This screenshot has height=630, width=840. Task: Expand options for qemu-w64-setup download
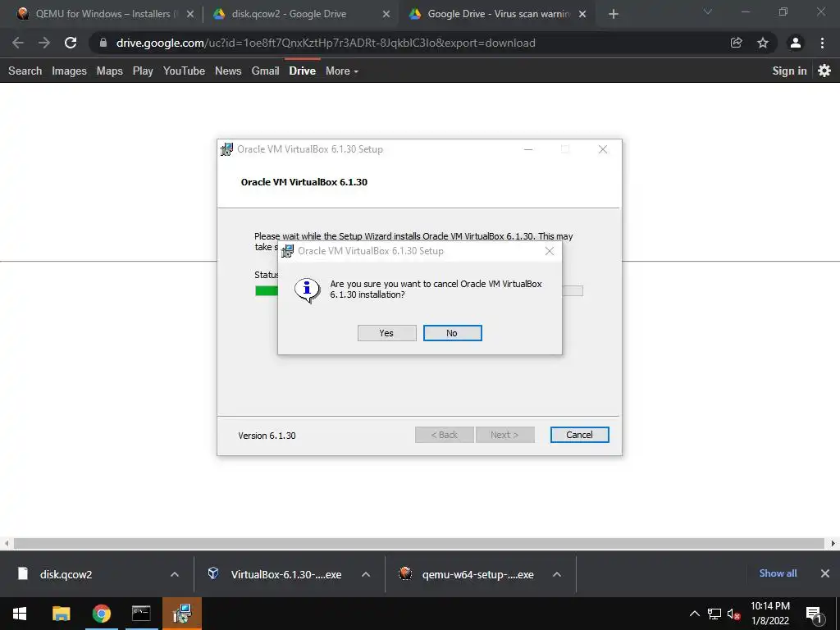557,574
